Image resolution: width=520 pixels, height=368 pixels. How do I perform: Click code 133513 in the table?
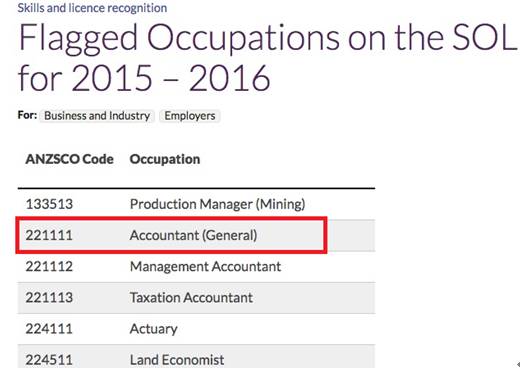pyautogui.click(x=49, y=204)
